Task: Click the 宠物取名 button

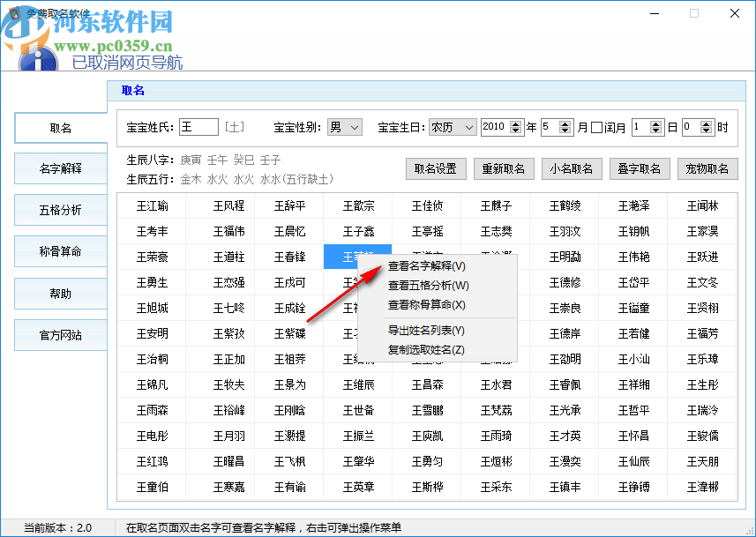Action: 707,168
